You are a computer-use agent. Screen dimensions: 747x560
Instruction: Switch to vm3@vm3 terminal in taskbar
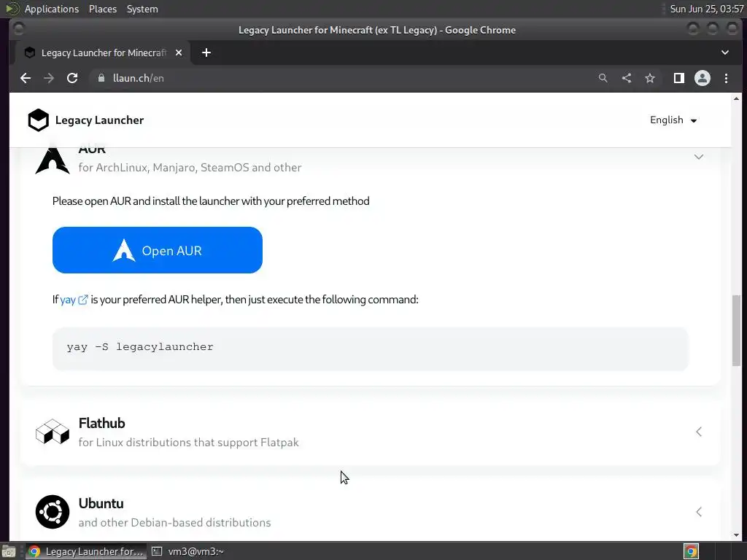click(188, 551)
